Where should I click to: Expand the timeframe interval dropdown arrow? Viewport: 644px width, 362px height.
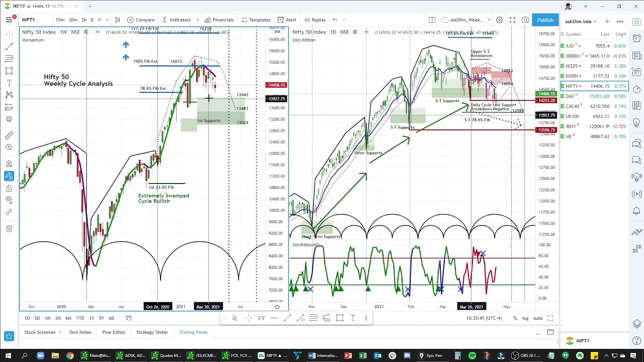click(107, 20)
